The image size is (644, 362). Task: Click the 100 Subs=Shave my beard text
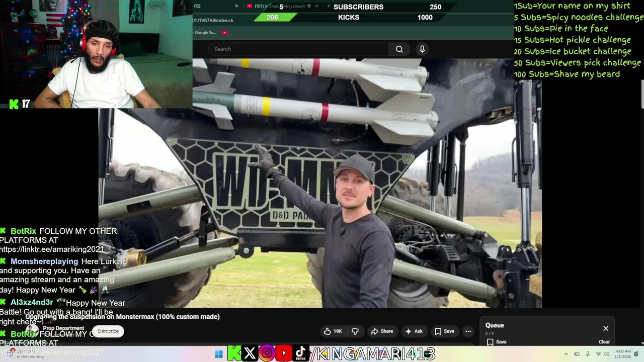[x=567, y=74]
